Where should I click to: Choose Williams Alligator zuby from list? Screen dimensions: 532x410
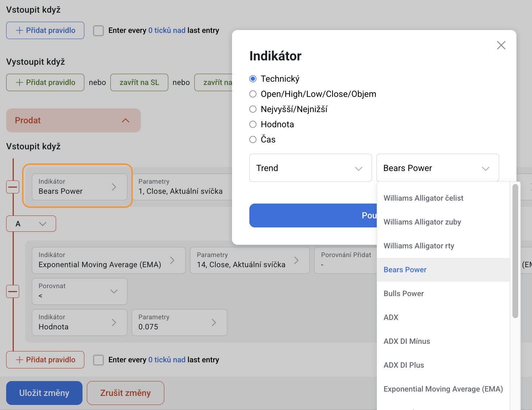443,222
